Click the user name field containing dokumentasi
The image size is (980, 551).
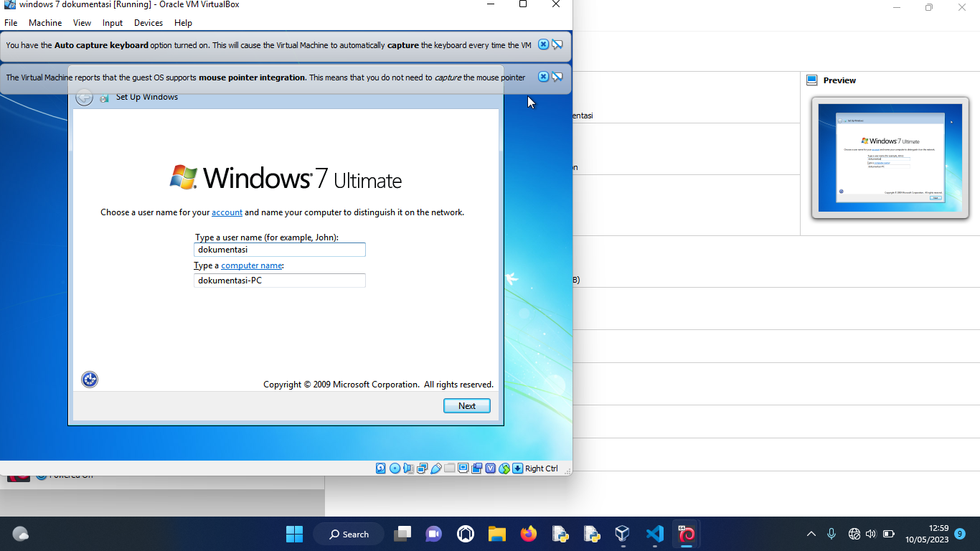click(280, 250)
